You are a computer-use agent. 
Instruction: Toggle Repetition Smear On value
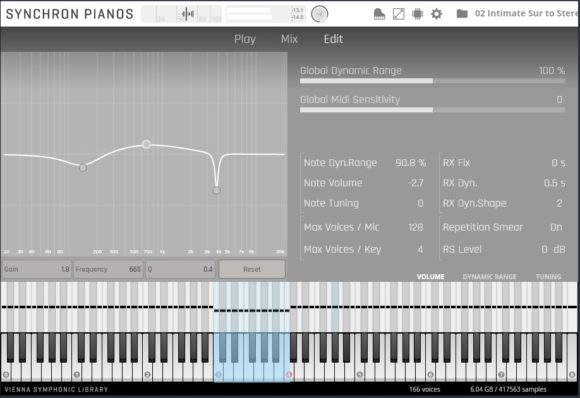tap(556, 227)
